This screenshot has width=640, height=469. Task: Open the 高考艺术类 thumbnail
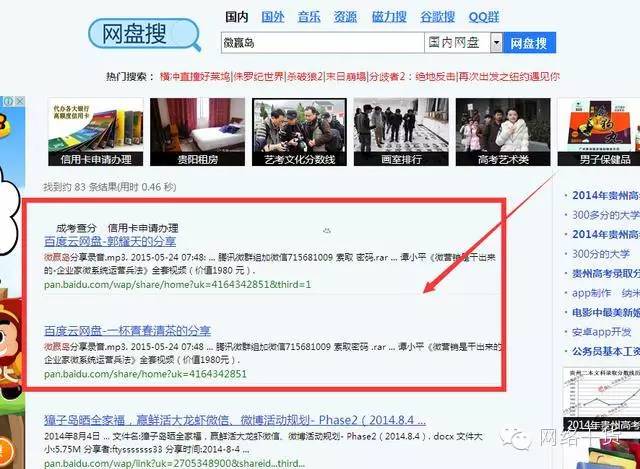[x=503, y=132]
